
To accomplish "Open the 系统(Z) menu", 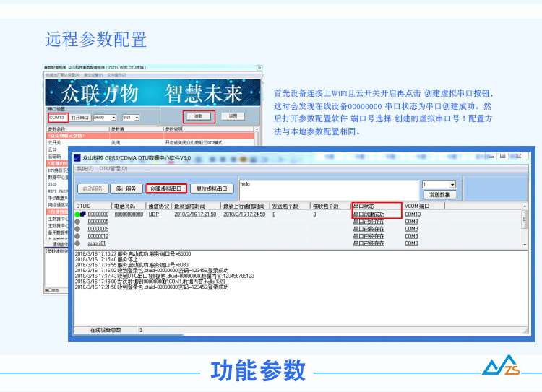I will coord(85,168).
